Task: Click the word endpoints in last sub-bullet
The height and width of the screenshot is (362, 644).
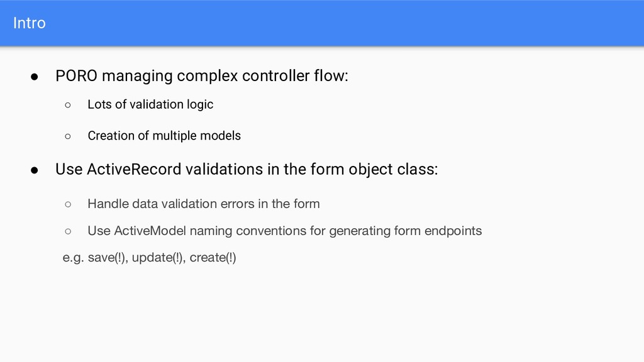Action: (453, 231)
